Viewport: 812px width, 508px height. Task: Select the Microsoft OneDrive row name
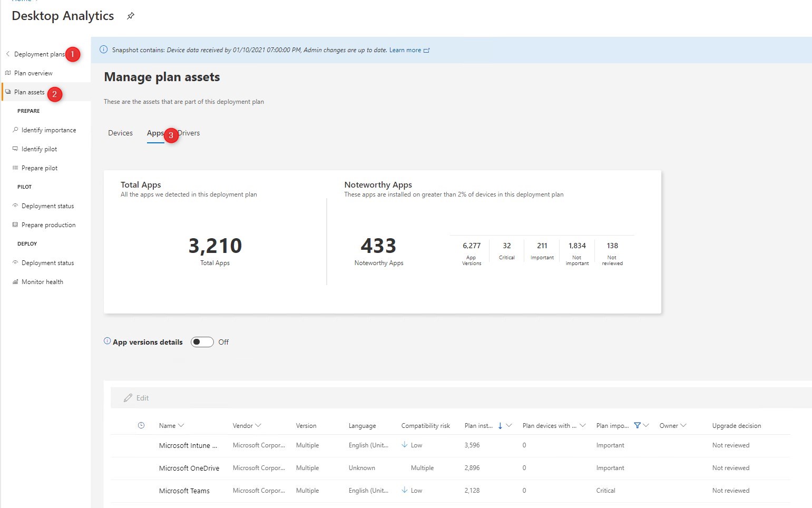[189, 468]
